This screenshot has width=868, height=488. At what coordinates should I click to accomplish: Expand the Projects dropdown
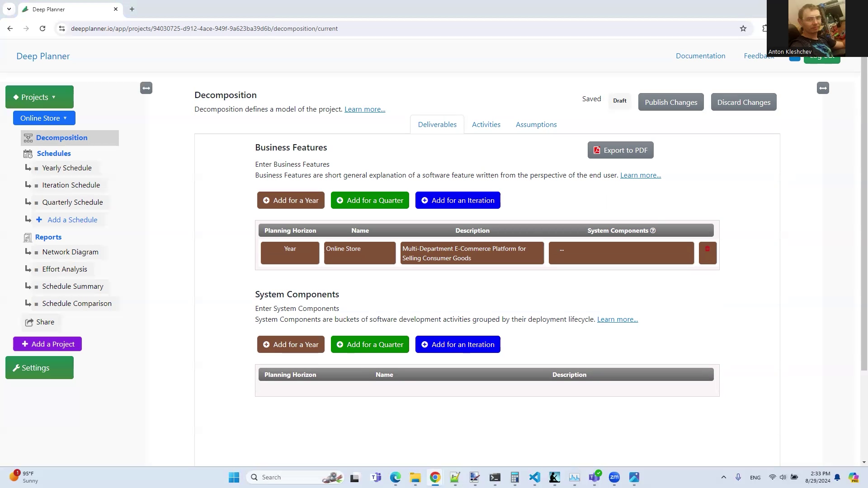39,97
